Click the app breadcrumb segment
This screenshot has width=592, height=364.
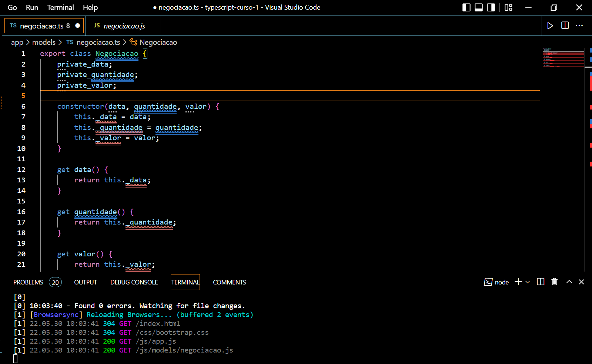[x=17, y=42]
